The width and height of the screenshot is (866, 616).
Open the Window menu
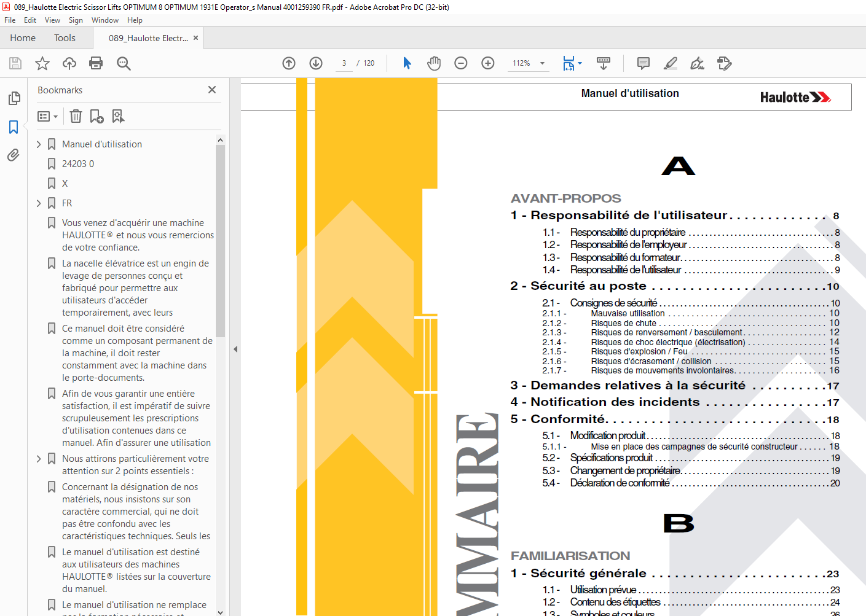105,20
